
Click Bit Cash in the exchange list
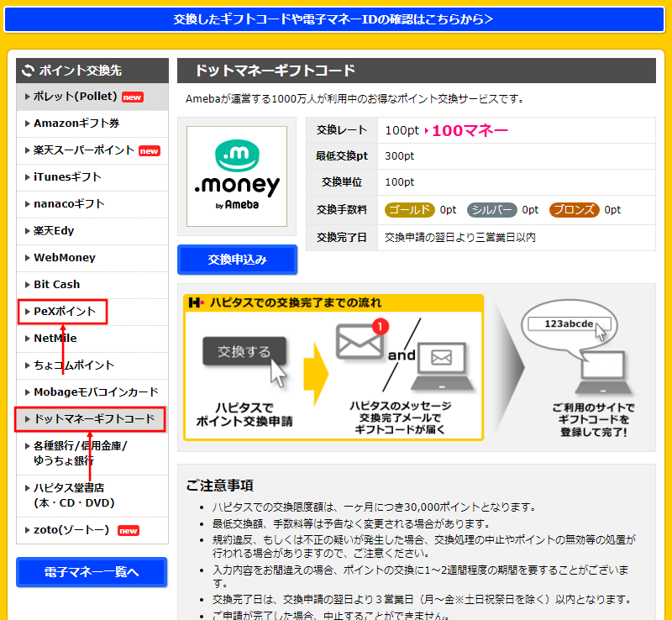coord(57,285)
